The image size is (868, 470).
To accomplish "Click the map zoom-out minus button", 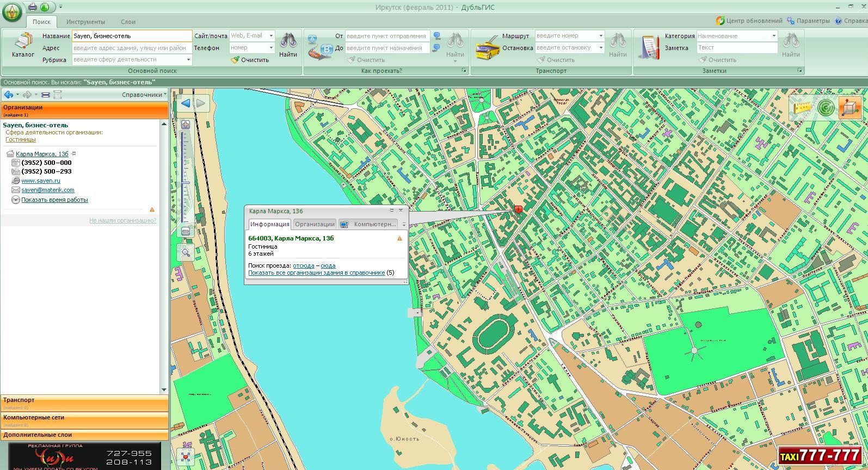I will pyautogui.click(x=186, y=231).
